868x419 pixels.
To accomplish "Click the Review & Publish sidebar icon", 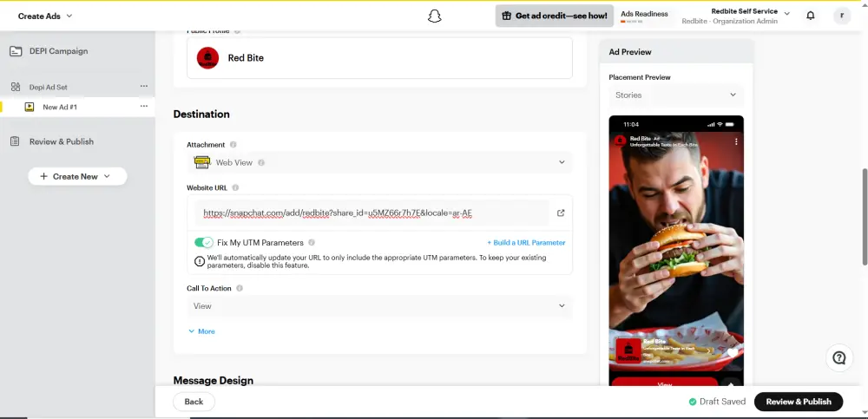I will coord(16,141).
